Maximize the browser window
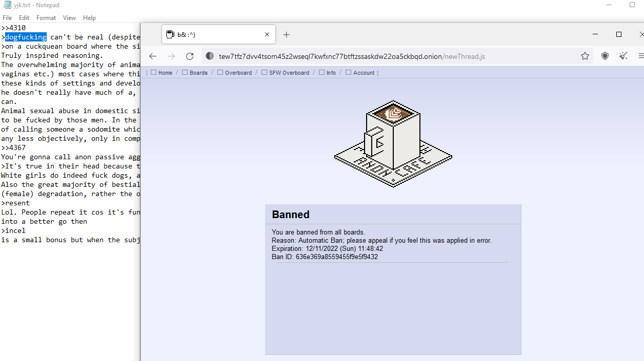This screenshot has width=644, height=361. [x=619, y=34]
